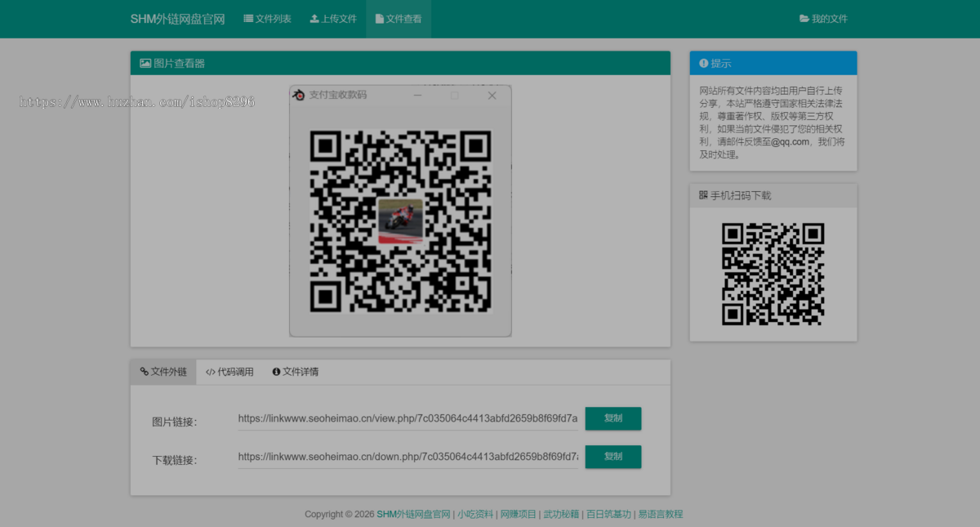This screenshot has width=980, height=527.
Task: Select the 文件查看 nav item
Action: click(x=399, y=19)
